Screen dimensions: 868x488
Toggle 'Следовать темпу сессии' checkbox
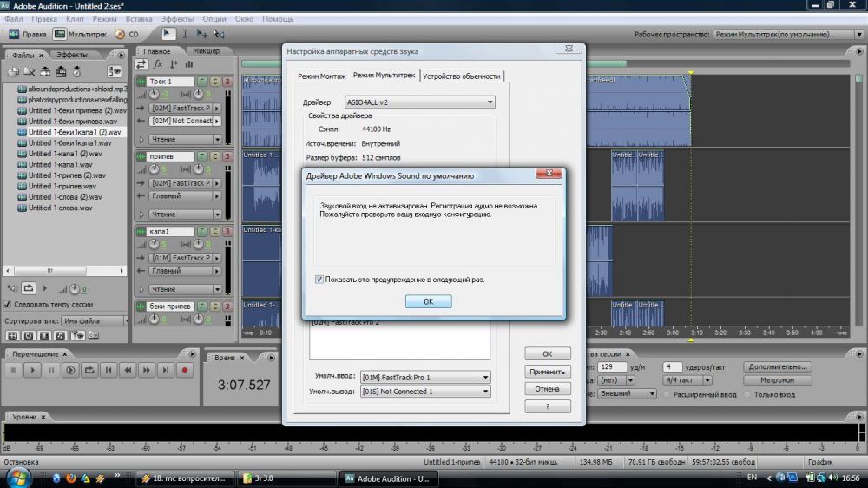click(x=7, y=304)
